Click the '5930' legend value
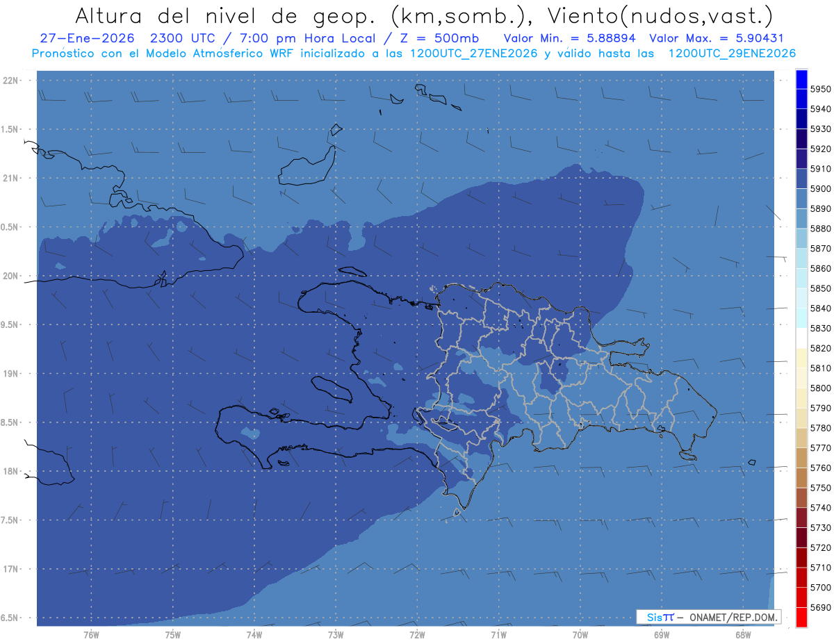The image size is (834, 644). 821,130
